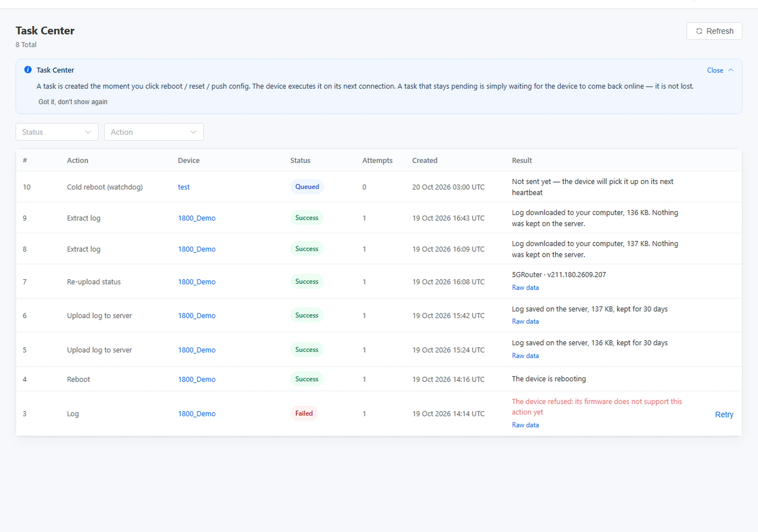Click '20 Oct 2026 03:00 UTC' date cell
Image resolution: width=758 pixels, height=532 pixels.
click(448, 187)
